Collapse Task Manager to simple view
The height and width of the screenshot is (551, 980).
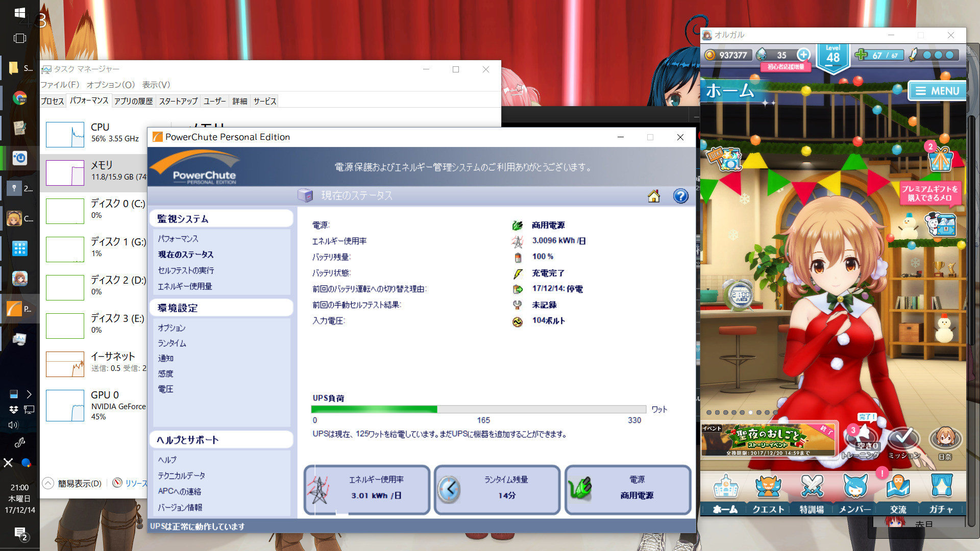[x=72, y=483]
